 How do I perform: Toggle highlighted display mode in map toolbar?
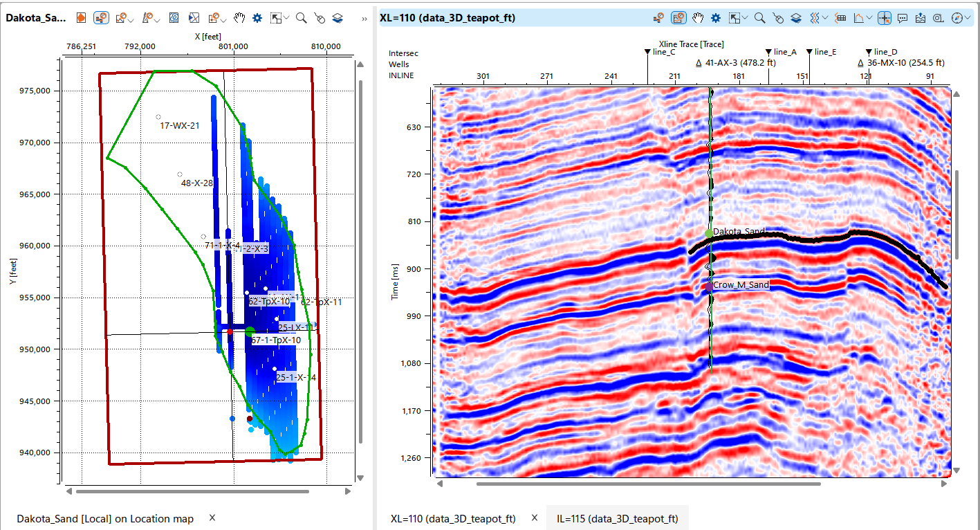tap(101, 18)
